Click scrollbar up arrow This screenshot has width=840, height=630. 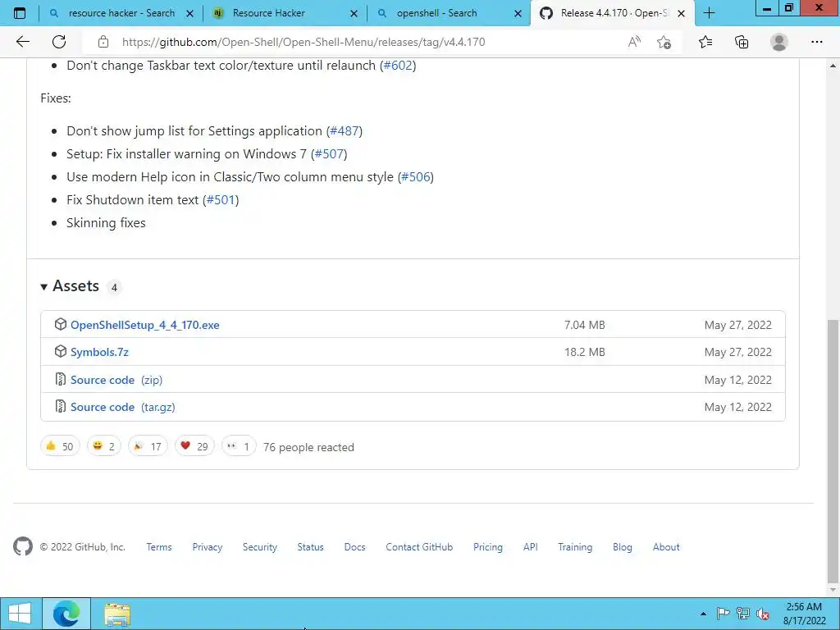coord(833,66)
